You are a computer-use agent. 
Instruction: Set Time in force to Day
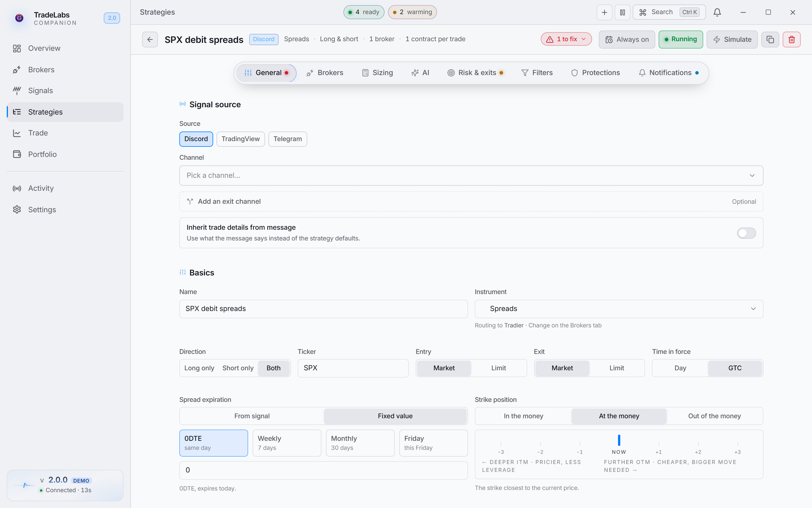(x=680, y=368)
